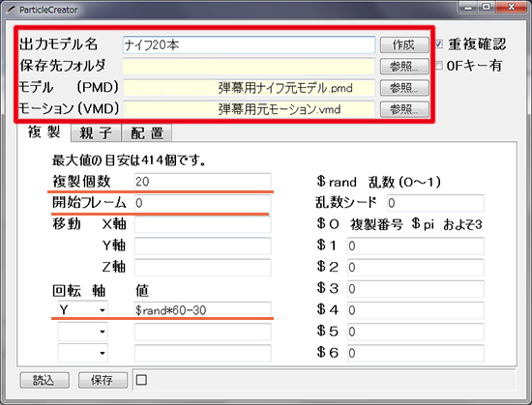Screen dimensions: 532x405
Task: Switch to the 親子 tab
Action: (96, 132)
